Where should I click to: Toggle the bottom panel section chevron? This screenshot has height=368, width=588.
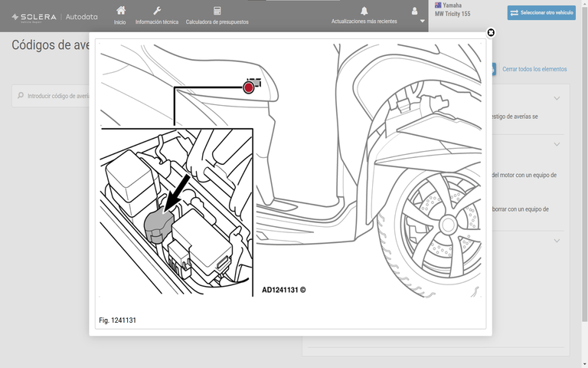click(x=557, y=241)
